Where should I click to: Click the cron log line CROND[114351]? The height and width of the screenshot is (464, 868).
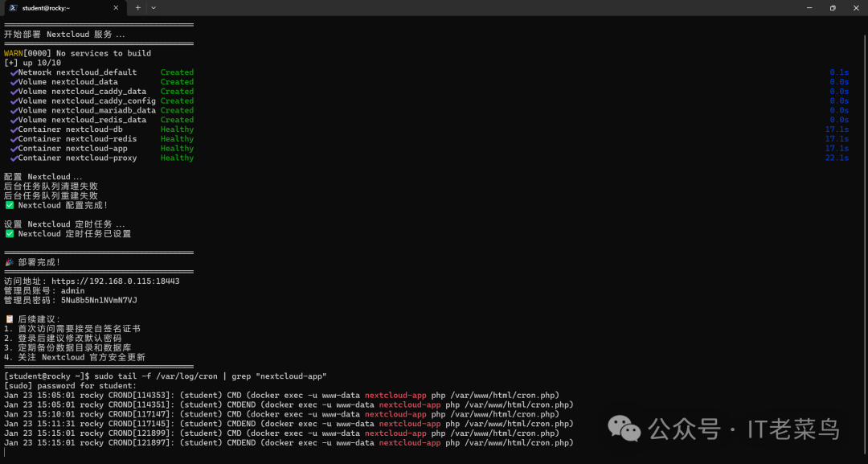pos(289,404)
